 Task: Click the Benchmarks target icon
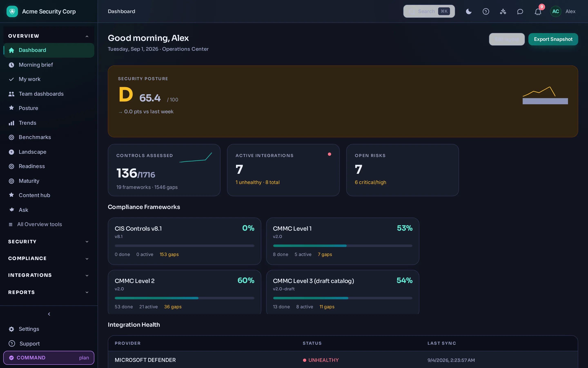(11, 137)
